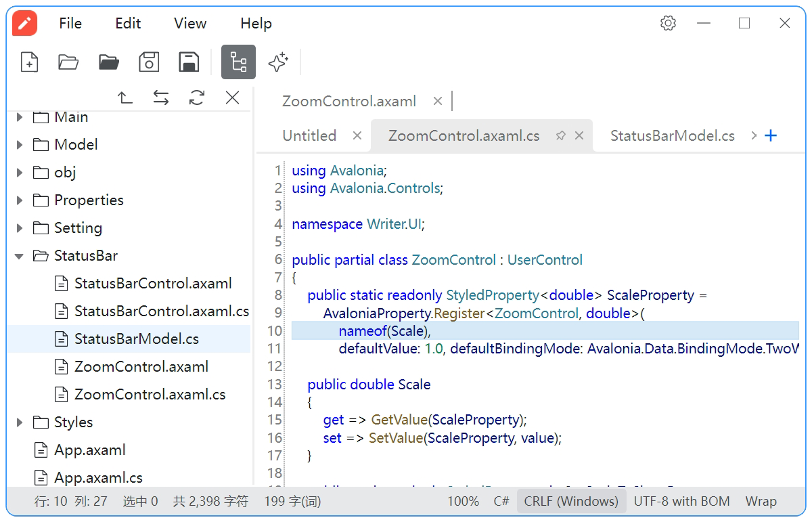Refresh the file tree
This screenshot has height=522, width=812.
(x=197, y=98)
